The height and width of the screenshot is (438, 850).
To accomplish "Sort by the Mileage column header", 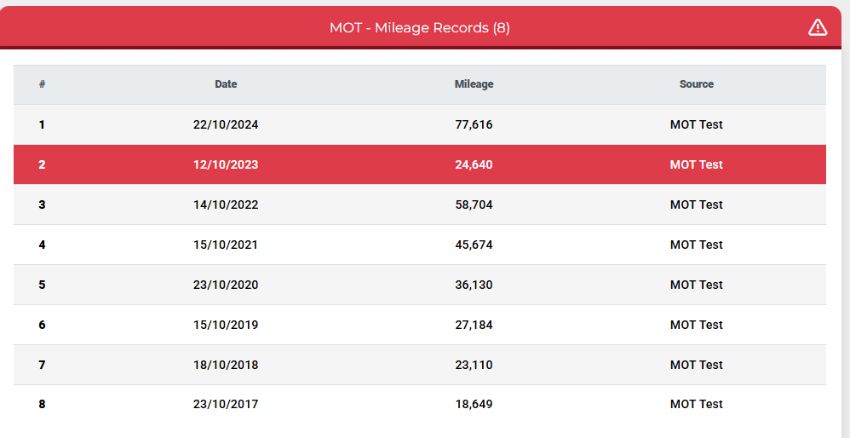I will tap(474, 84).
